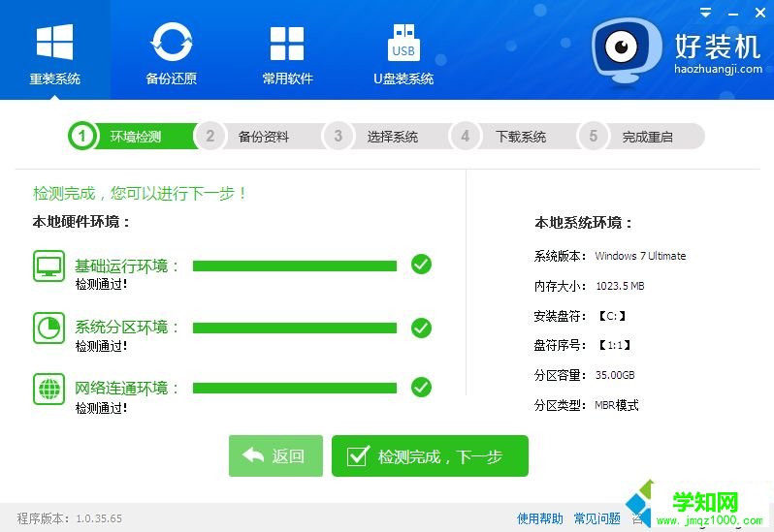
Task: Click the 1023.5 MB memory size value
Action: 620,286
